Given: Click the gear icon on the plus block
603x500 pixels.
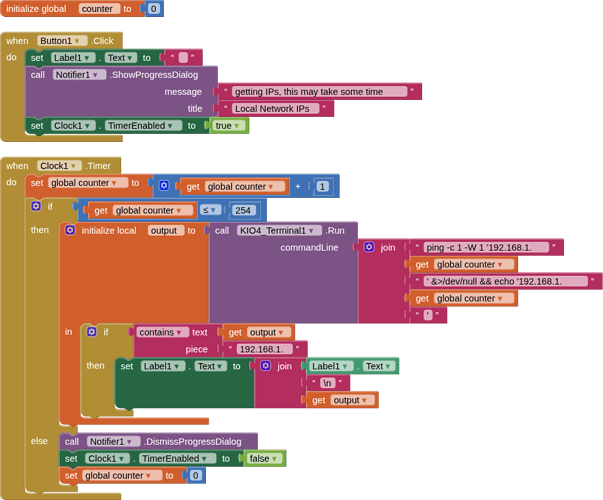Looking at the screenshot, I should (x=164, y=186).
